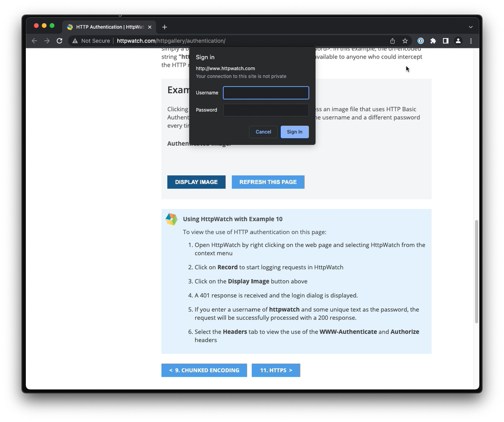
Task: Bookmark this page with star icon
Action: pyautogui.click(x=405, y=41)
